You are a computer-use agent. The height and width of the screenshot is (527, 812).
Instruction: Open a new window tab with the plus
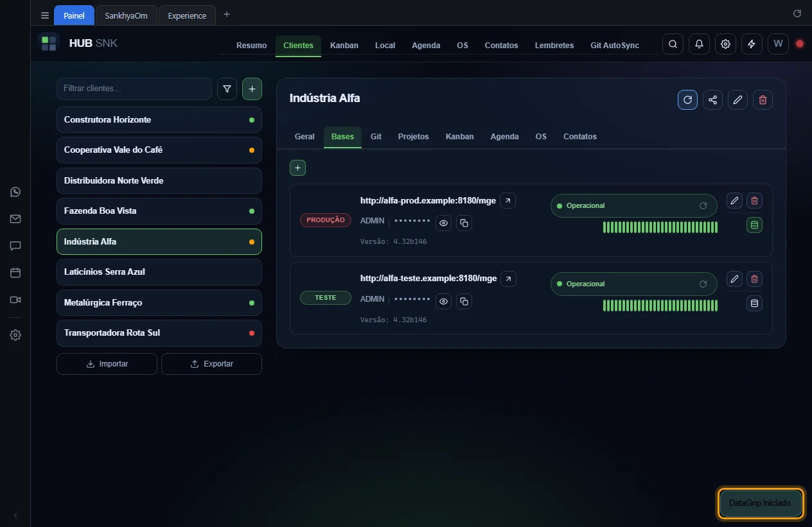tap(226, 15)
